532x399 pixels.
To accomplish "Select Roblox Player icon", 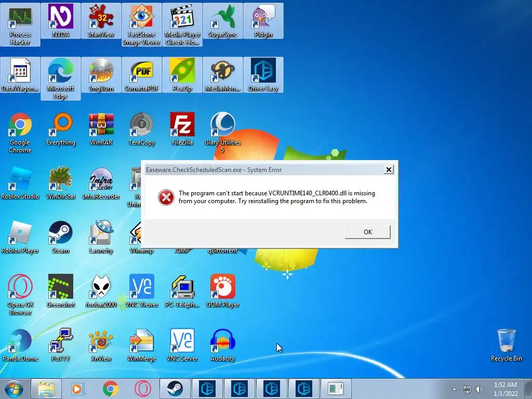I will (20, 237).
